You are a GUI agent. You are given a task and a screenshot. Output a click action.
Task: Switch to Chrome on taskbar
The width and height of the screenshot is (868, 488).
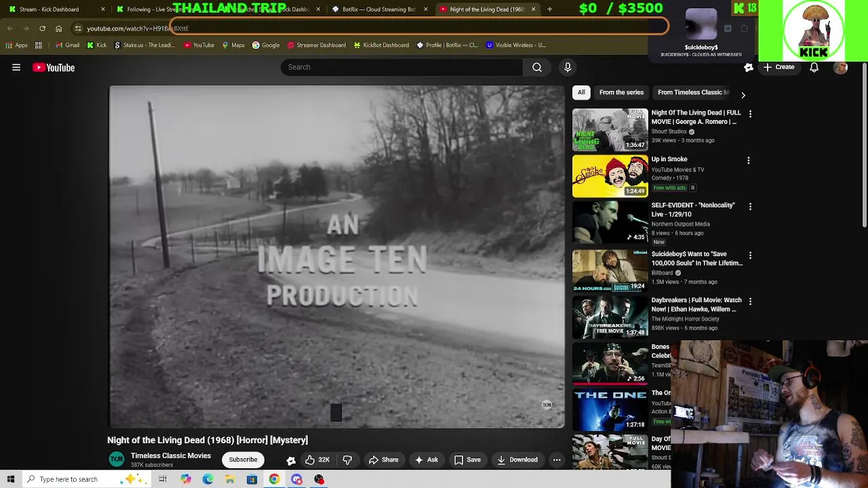pos(274,479)
